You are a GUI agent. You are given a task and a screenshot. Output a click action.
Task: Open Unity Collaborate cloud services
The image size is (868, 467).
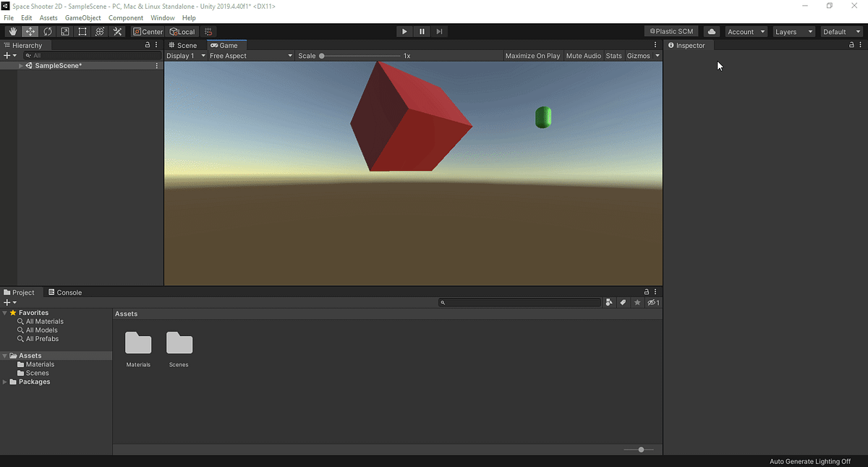(712, 31)
